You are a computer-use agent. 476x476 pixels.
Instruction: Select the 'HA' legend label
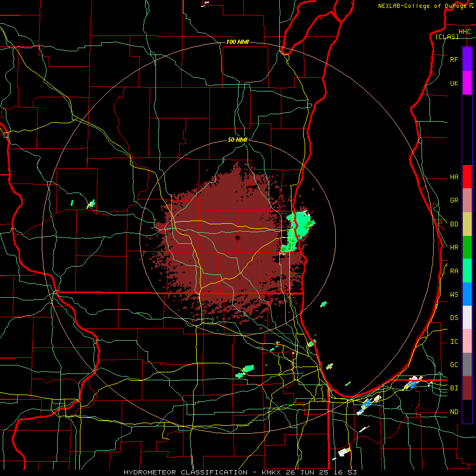[x=454, y=177]
